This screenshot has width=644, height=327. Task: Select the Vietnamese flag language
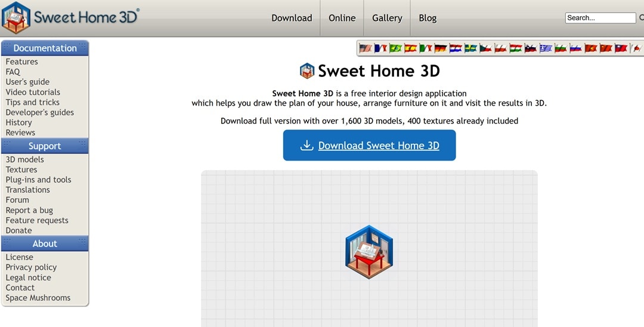[590, 48]
